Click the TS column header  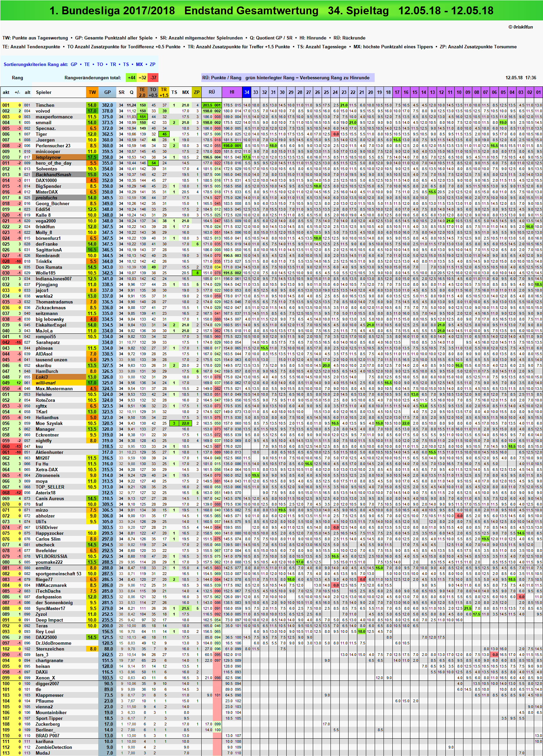174,92
